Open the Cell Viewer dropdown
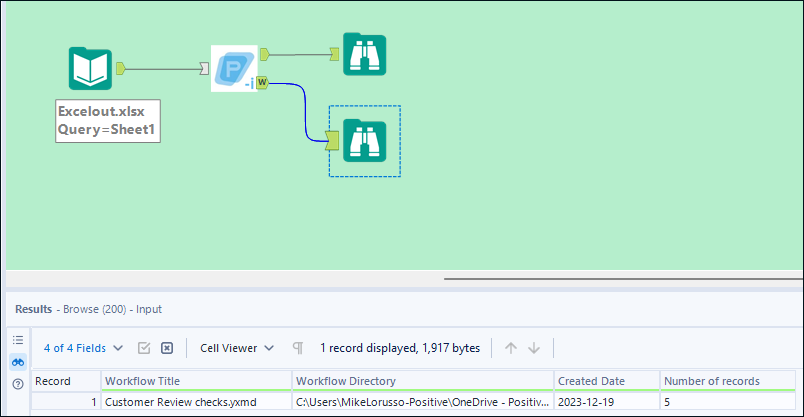Image resolution: width=804 pixels, height=417 pixels. pos(237,348)
